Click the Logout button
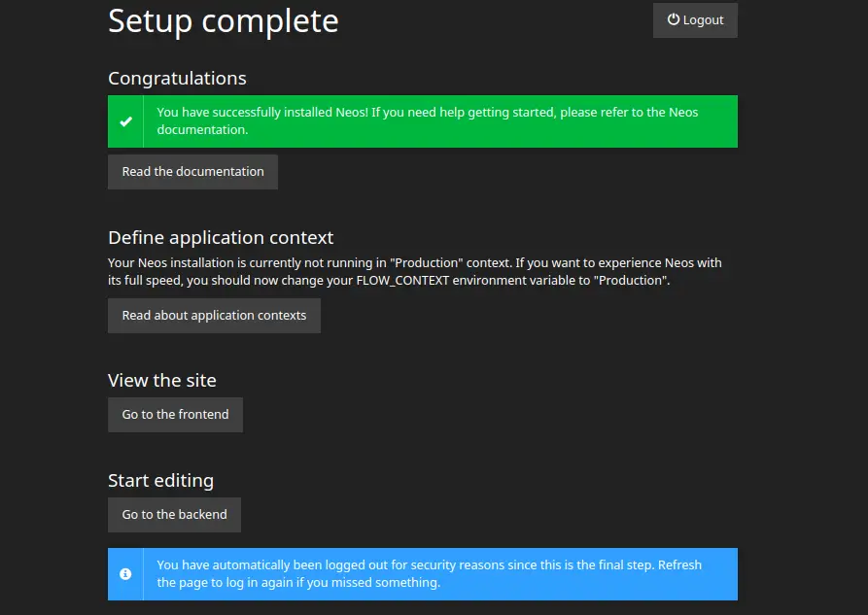Image resolution: width=868 pixels, height=615 pixels. click(695, 20)
